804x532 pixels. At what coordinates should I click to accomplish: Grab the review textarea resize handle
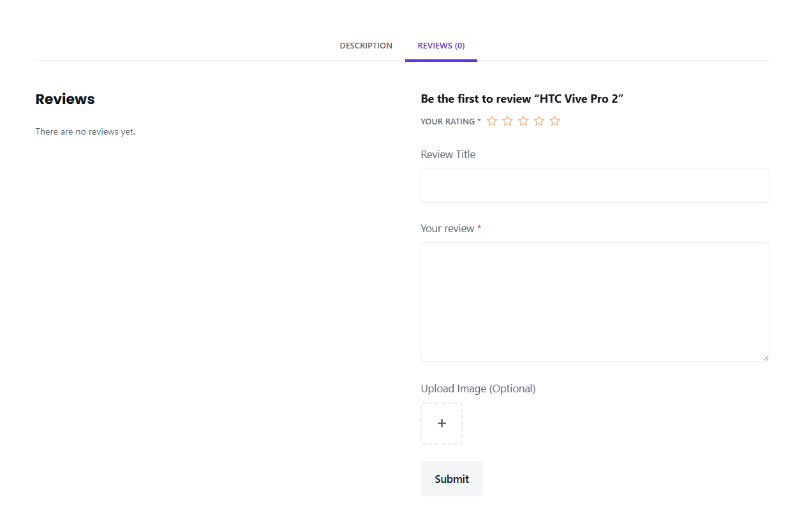point(766,358)
